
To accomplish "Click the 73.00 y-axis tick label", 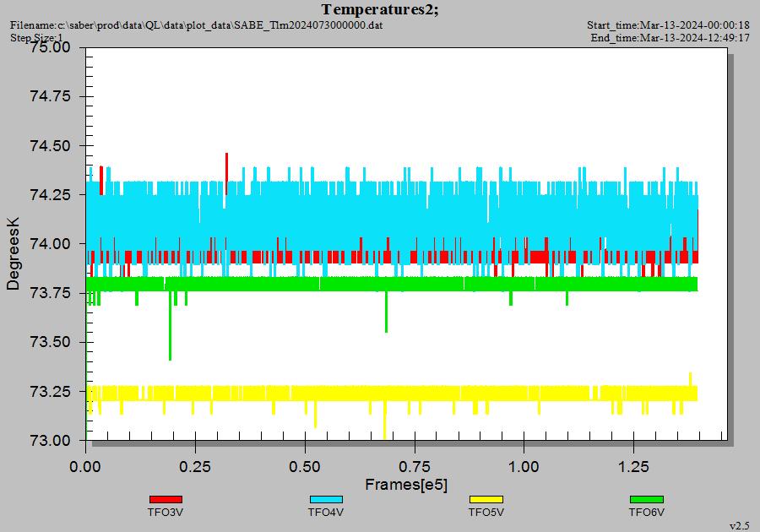I will pyautogui.click(x=50, y=441).
